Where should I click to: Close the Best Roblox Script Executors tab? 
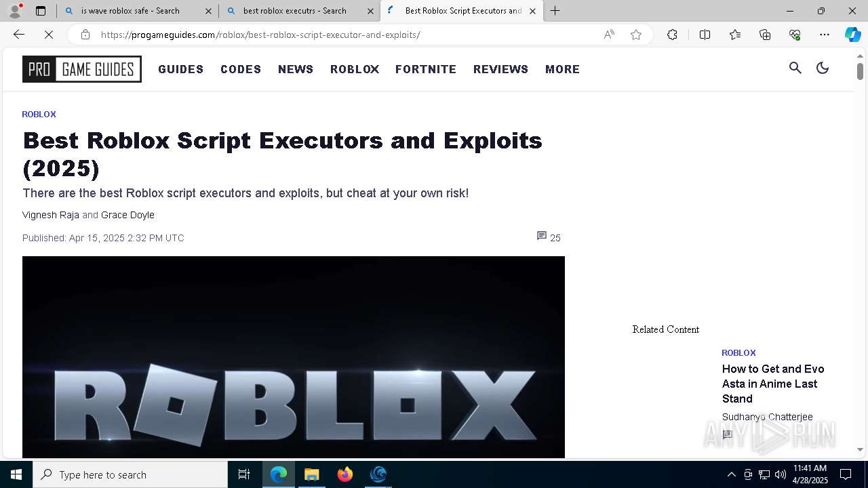click(x=532, y=11)
